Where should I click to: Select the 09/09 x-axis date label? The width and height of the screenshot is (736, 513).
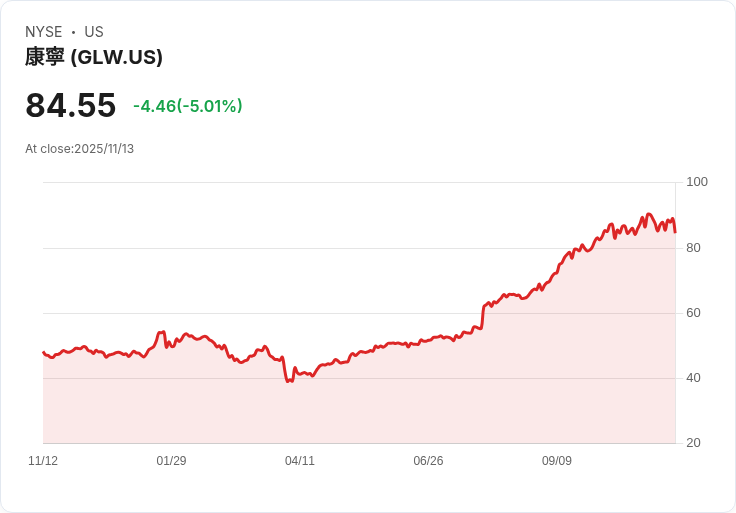pyautogui.click(x=557, y=461)
